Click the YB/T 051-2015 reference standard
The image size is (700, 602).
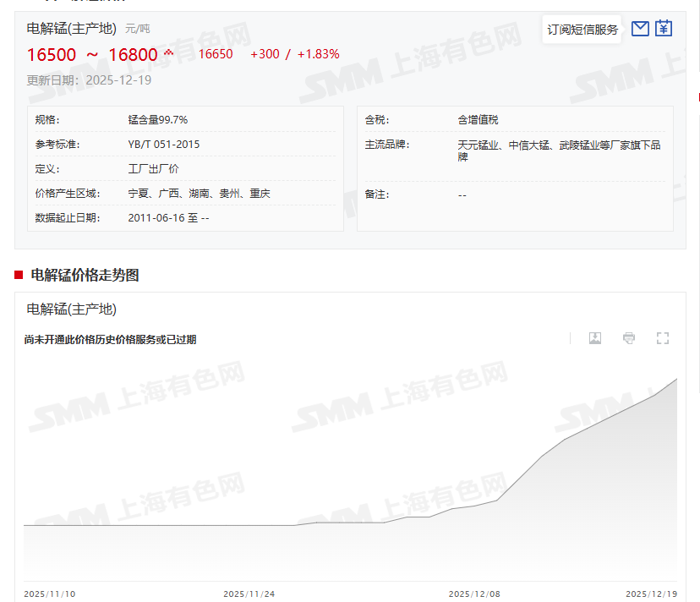(x=164, y=145)
